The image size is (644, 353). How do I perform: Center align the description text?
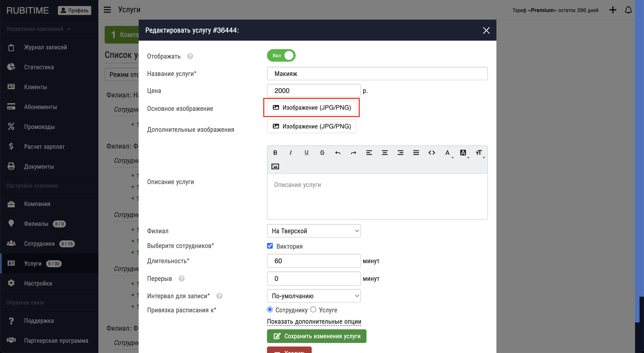point(385,153)
